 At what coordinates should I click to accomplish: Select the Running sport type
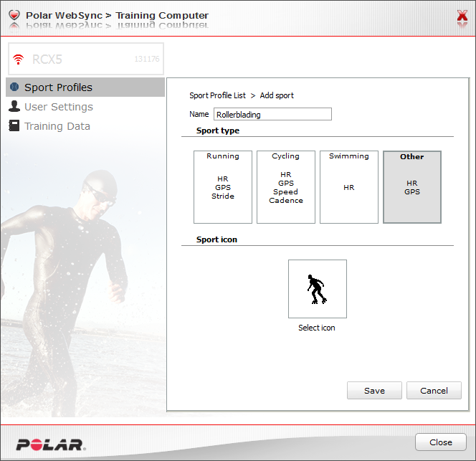pyautogui.click(x=223, y=187)
